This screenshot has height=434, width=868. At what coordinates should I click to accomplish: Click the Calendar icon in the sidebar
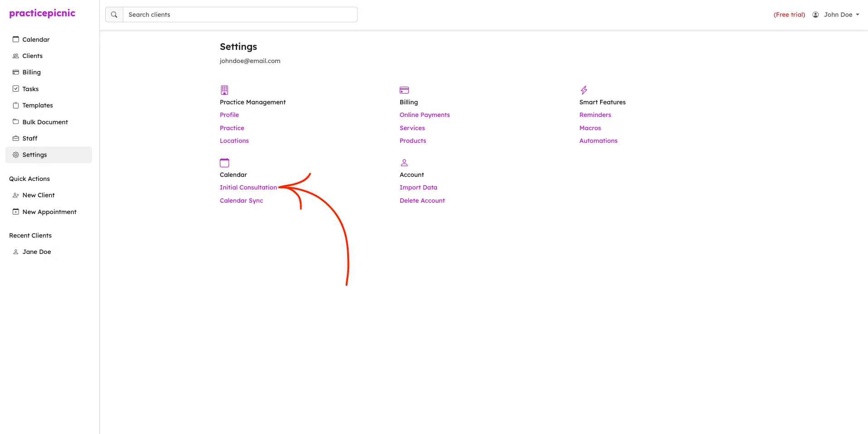click(16, 39)
